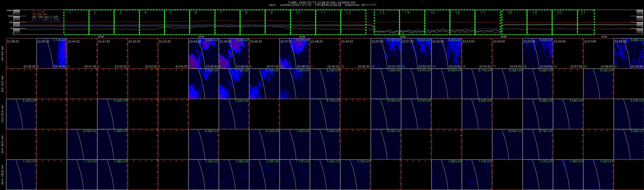The image size is (644, 190).
Task: Open the 1.72E+05 image in 6-12 keV row
Action: click(204, 84)
